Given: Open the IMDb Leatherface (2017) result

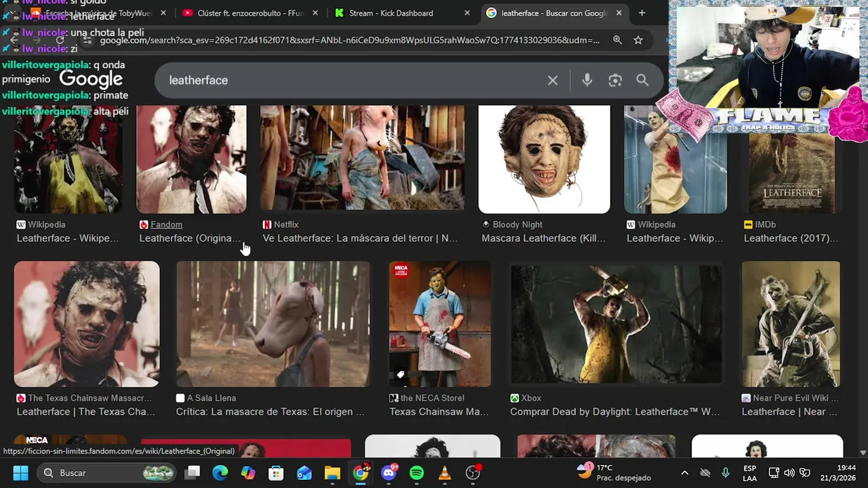Looking at the screenshot, I should click(791, 238).
